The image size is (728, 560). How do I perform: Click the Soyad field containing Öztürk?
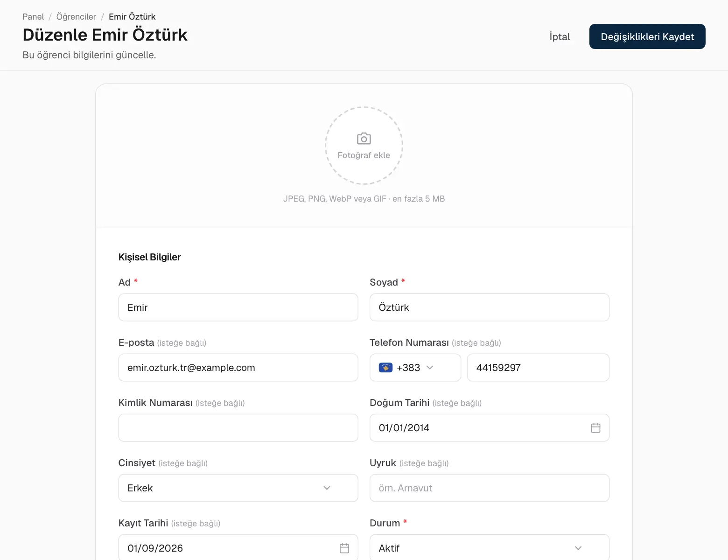[490, 307]
